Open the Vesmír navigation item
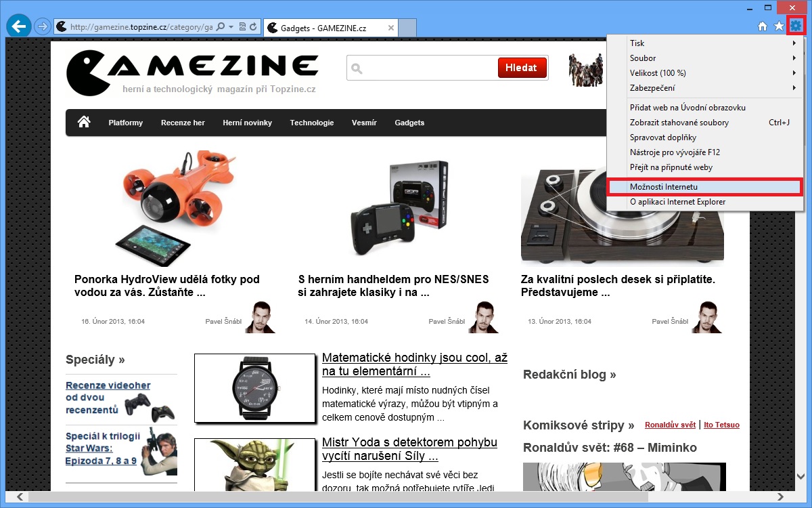The width and height of the screenshot is (812, 508). [x=364, y=123]
